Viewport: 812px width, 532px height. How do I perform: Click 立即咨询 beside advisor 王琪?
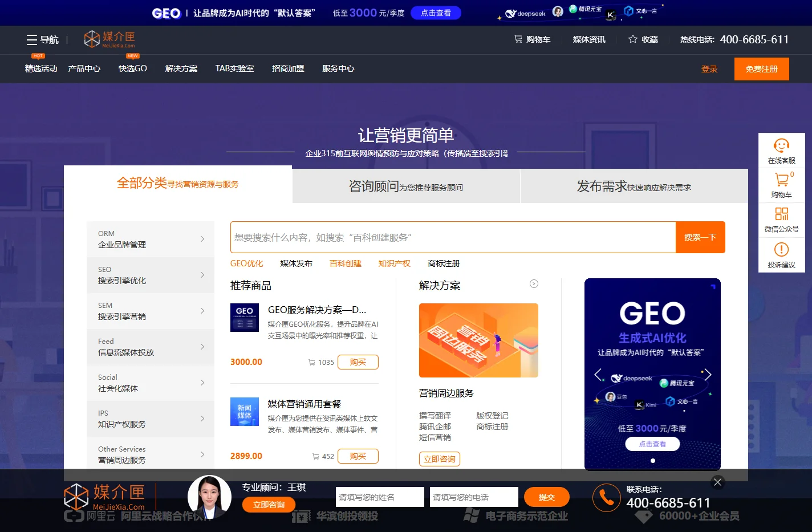click(x=269, y=505)
